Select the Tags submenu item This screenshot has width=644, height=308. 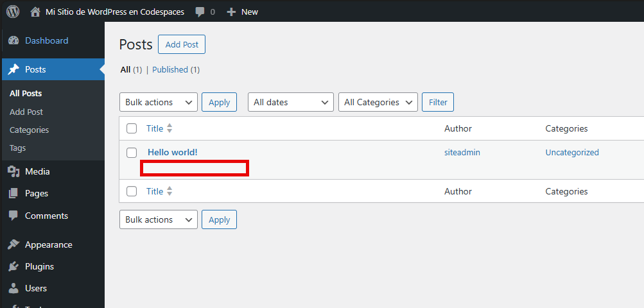pos(18,148)
